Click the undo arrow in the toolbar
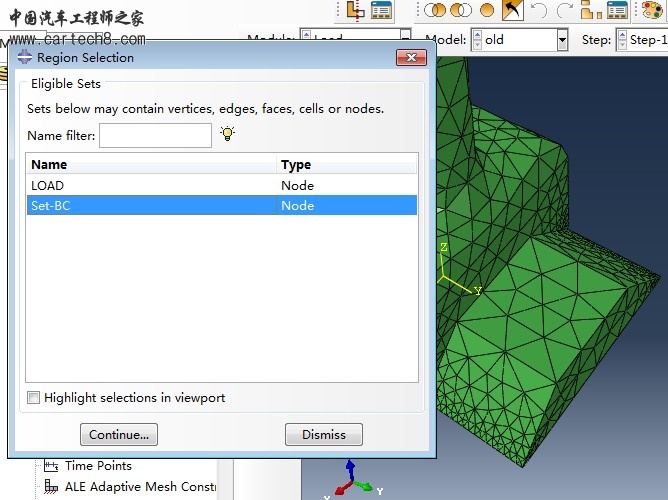This screenshot has height=500, width=668. 539,10
